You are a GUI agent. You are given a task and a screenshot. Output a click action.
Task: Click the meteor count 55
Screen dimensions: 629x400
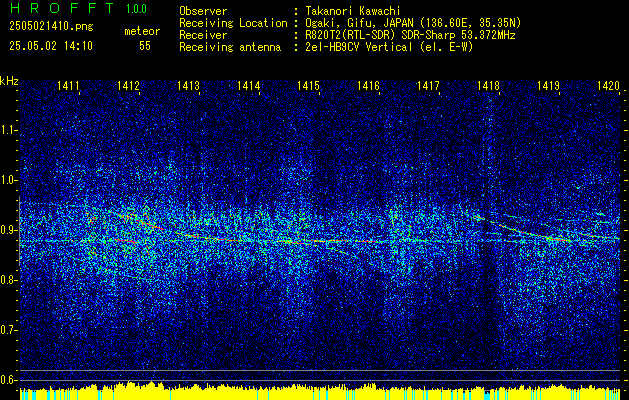pyautogui.click(x=145, y=46)
